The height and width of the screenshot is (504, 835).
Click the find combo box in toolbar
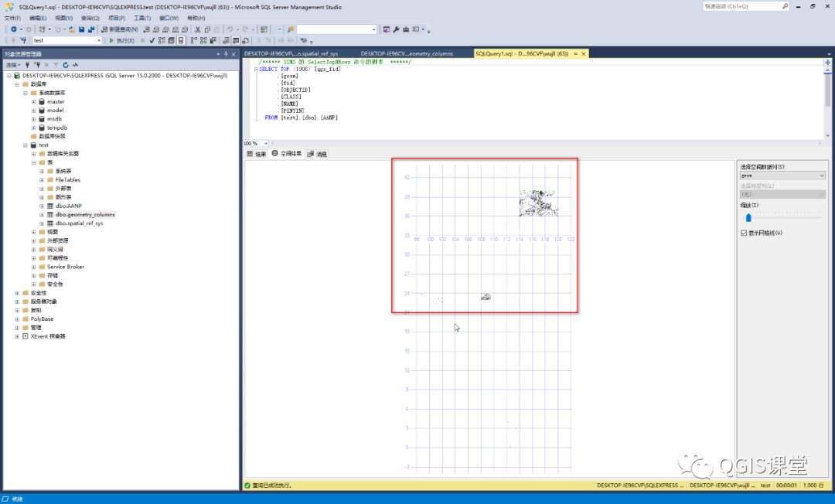336,29
